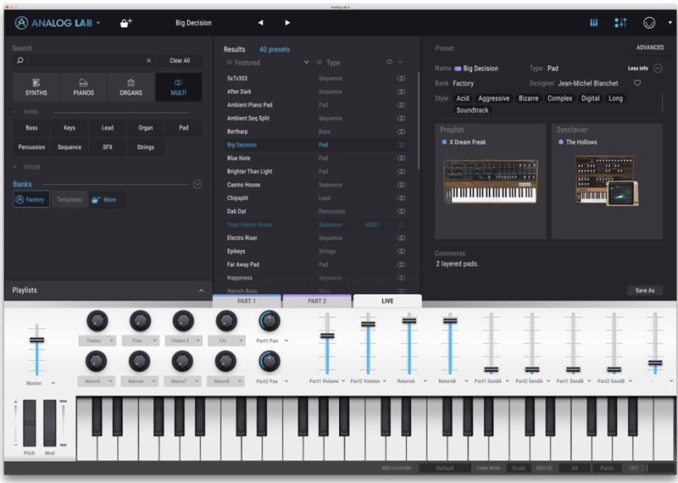Screen dimensions: 678x483
Task: Toggle the SFX type filter
Action: (107, 147)
